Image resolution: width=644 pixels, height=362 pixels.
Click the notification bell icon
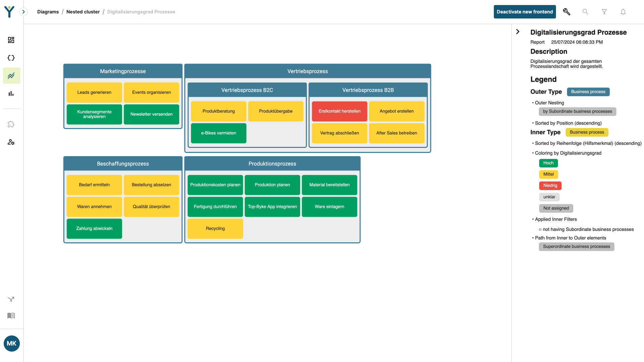[x=623, y=12]
